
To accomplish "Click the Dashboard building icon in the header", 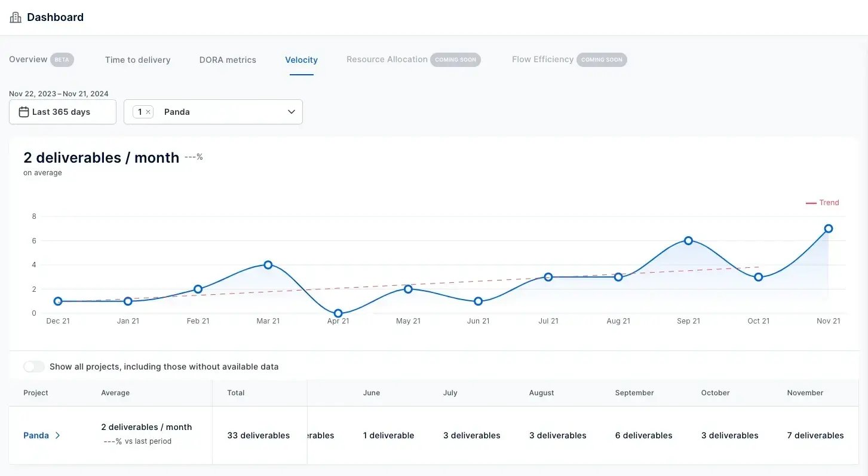I will [x=15, y=17].
